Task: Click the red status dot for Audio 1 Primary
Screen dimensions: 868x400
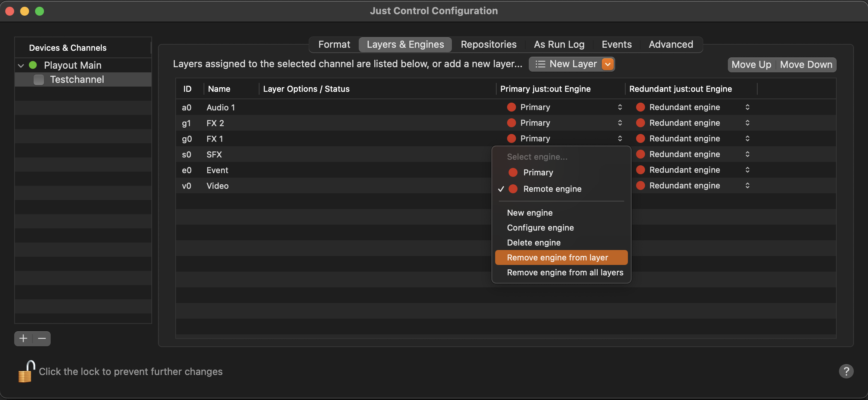Action: [x=512, y=107]
